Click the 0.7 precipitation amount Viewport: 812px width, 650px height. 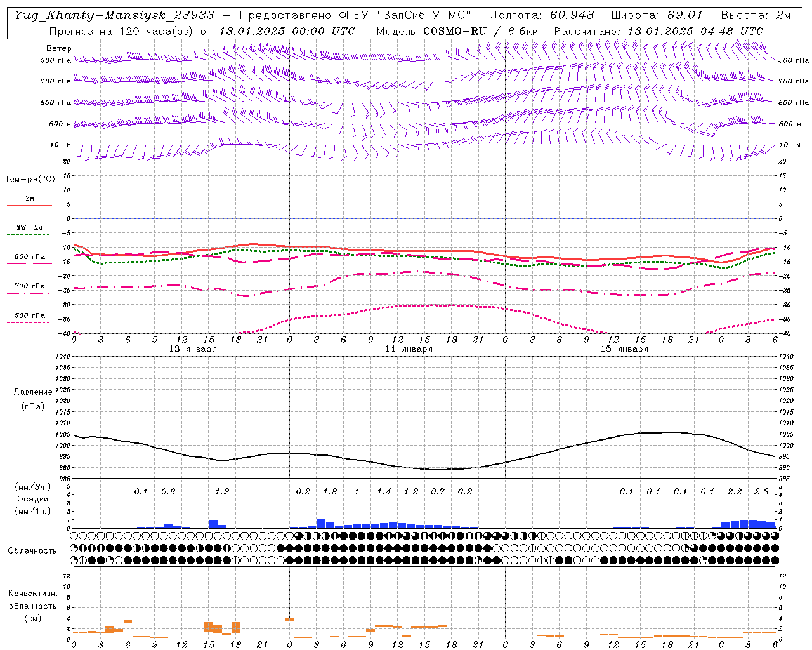[438, 492]
